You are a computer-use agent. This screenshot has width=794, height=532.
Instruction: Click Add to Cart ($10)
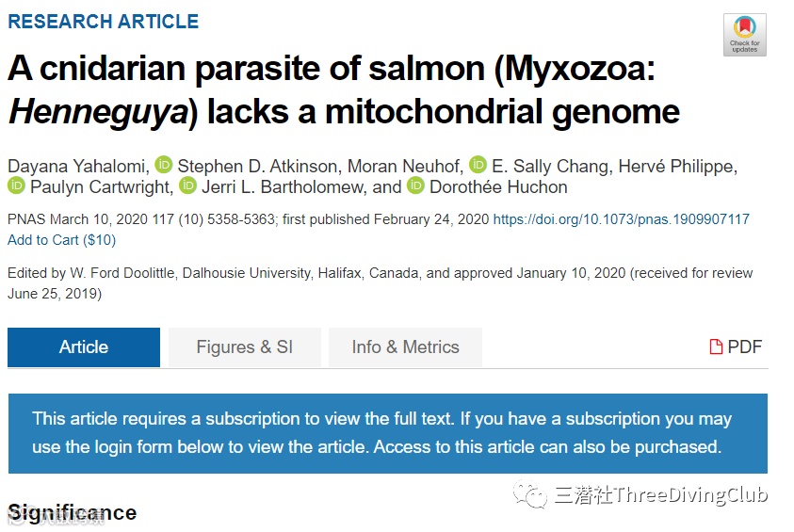point(61,240)
